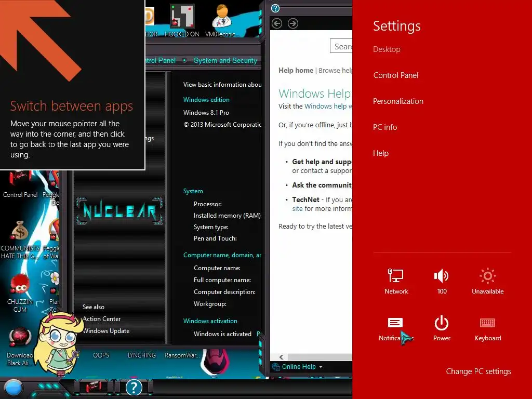Select Help in Settings charm
Viewport: 532px width, 399px height.
click(381, 153)
